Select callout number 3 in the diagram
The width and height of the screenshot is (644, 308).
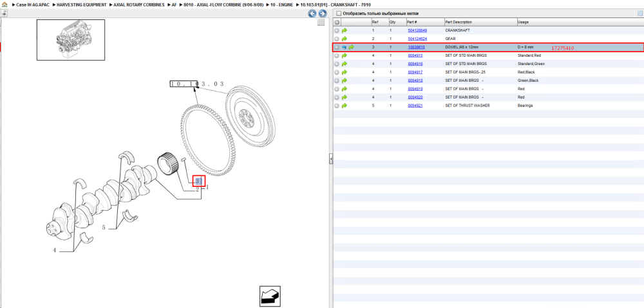[x=198, y=180]
